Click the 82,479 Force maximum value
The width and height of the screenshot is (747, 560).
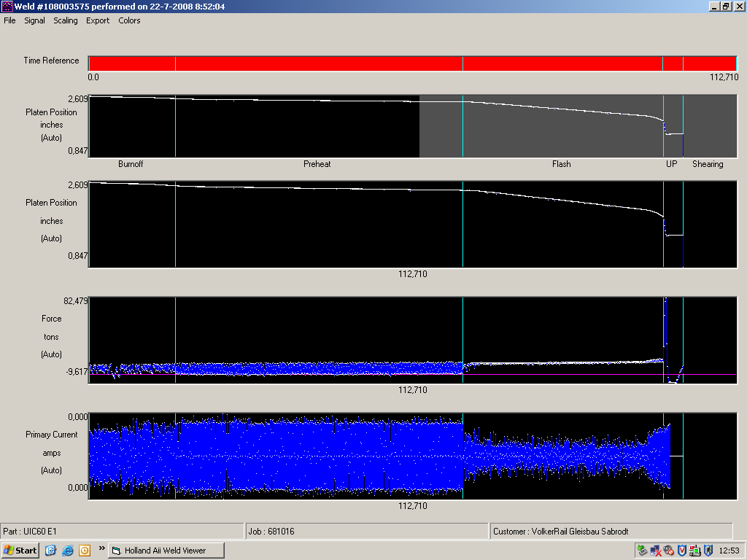tap(76, 301)
